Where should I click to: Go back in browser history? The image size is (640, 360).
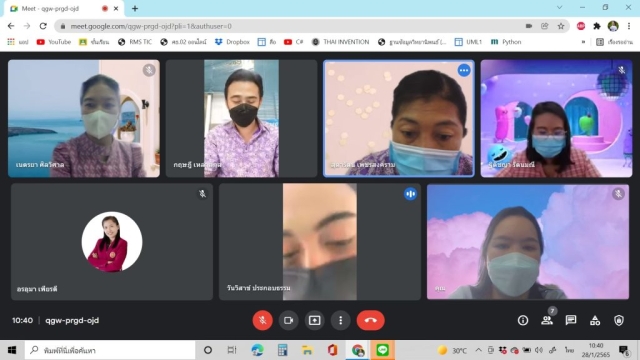coord(11,26)
